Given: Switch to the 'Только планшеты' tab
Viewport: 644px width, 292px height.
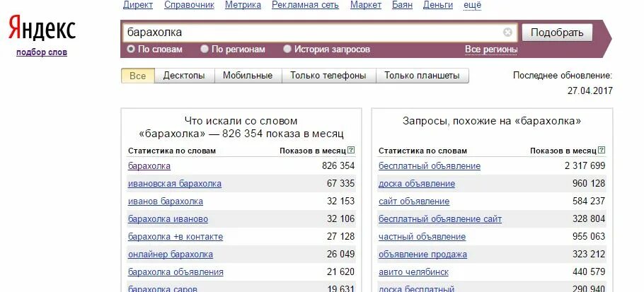Looking at the screenshot, I should pos(422,76).
